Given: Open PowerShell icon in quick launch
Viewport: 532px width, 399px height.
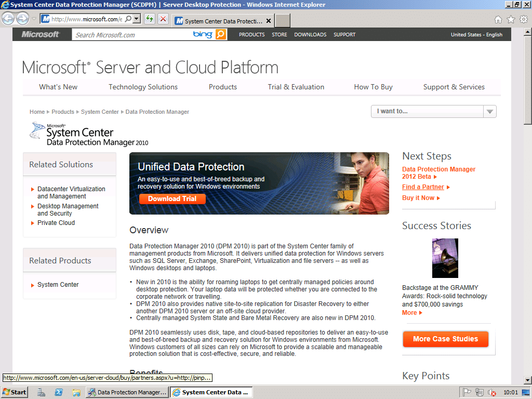Looking at the screenshot, I should [x=58, y=392].
